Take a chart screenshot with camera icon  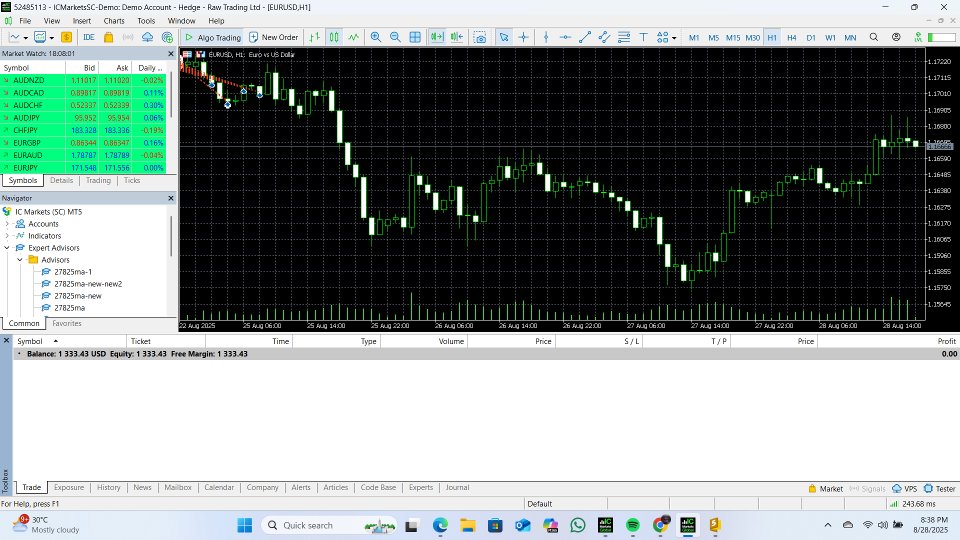click(480, 37)
